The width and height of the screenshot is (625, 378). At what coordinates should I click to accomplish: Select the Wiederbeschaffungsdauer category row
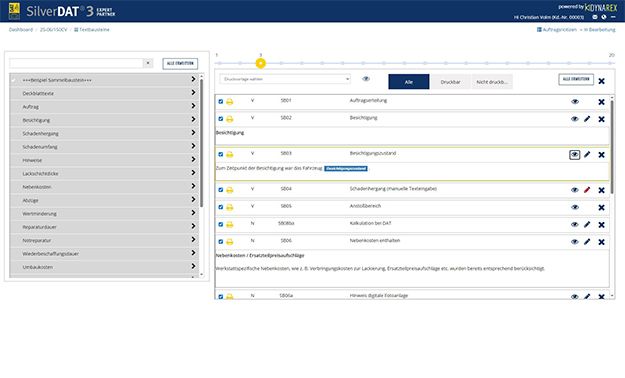click(104, 254)
